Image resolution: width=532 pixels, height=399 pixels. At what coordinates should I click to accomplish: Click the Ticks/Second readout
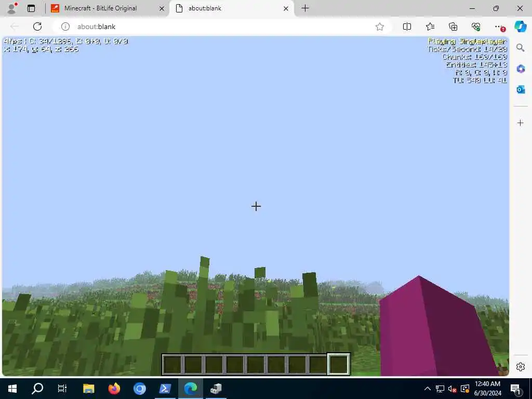(x=468, y=49)
